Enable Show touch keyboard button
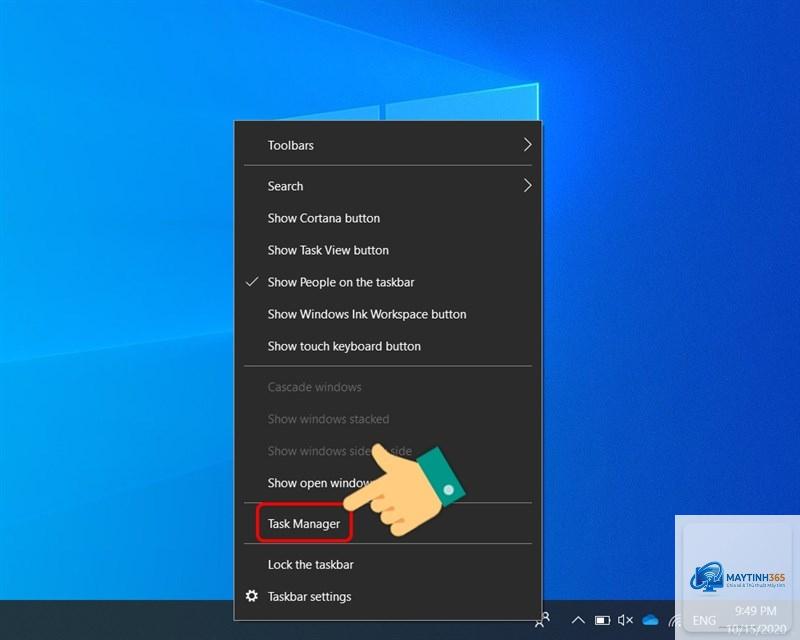800x640 pixels. (388, 346)
